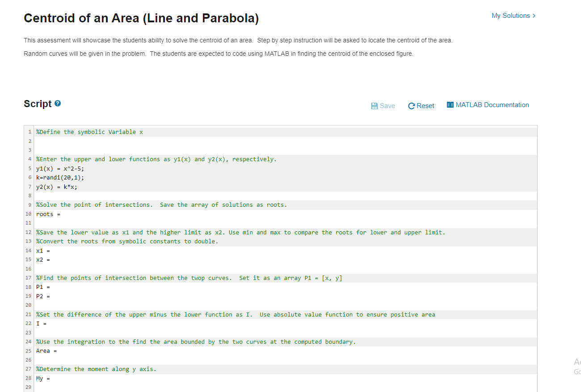Open the MATLAB Documentation book icon
The width and height of the screenshot is (581, 392).
pyautogui.click(x=450, y=105)
